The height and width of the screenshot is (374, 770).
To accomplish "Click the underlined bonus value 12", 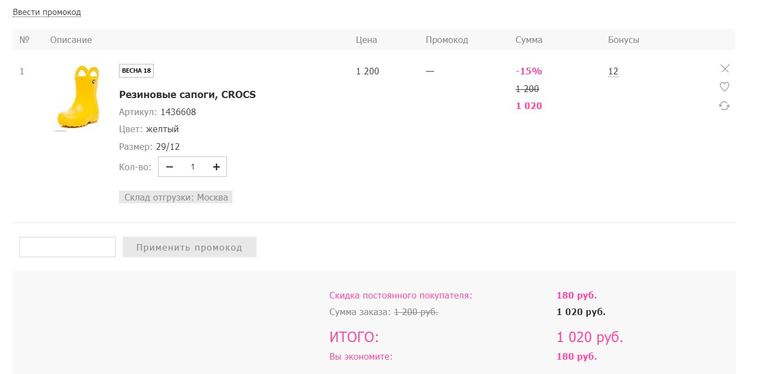I will pyautogui.click(x=613, y=72).
